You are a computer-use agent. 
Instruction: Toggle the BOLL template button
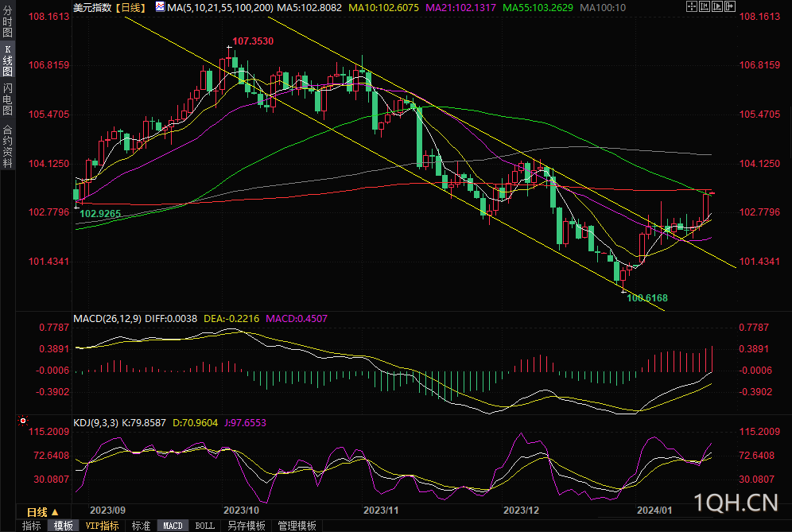pos(204,526)
